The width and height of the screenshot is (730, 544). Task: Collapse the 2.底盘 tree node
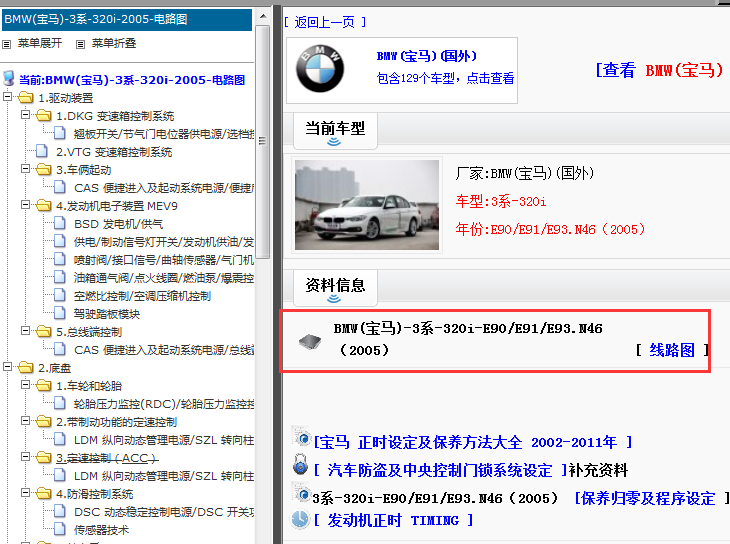point(7,367)
